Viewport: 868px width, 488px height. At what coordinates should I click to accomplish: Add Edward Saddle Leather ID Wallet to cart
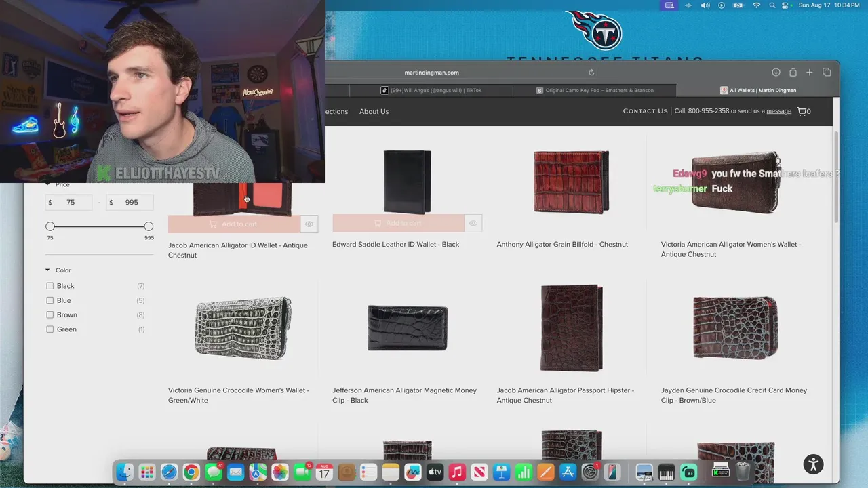[x=398, y=224]
